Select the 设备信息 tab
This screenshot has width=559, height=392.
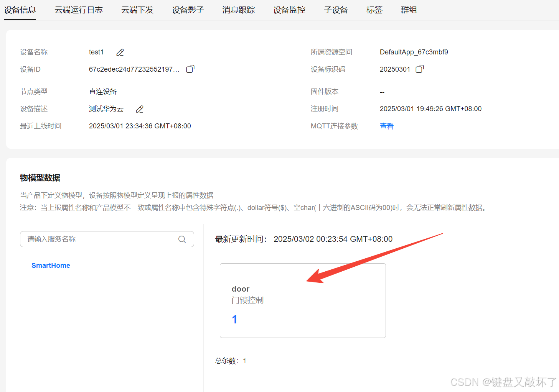click(20, 10)
